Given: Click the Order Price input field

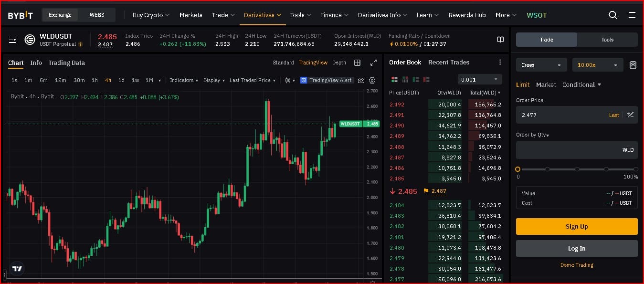Looking at the screenshot, I should 561,115.
